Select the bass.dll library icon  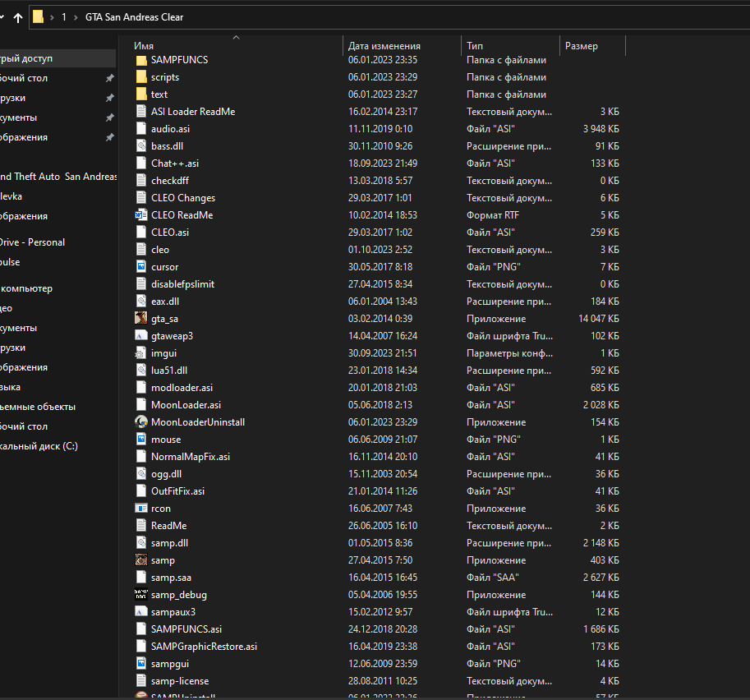(x=141, y=146)
